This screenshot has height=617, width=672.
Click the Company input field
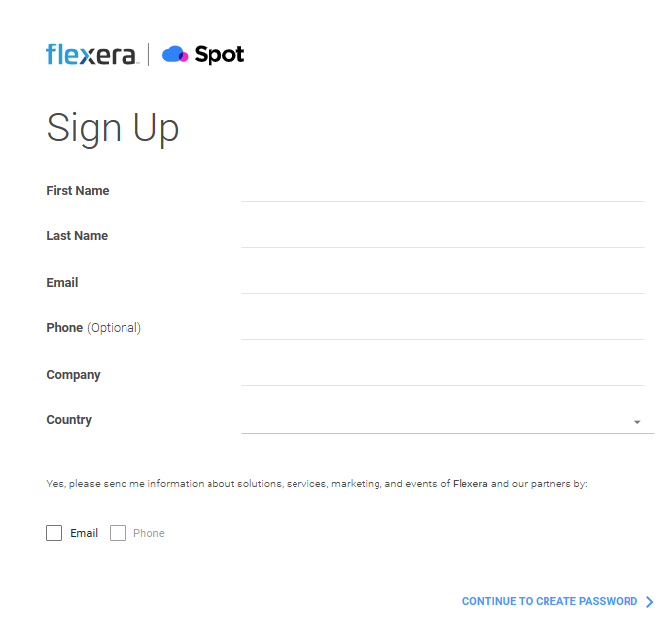pos(443,374)
